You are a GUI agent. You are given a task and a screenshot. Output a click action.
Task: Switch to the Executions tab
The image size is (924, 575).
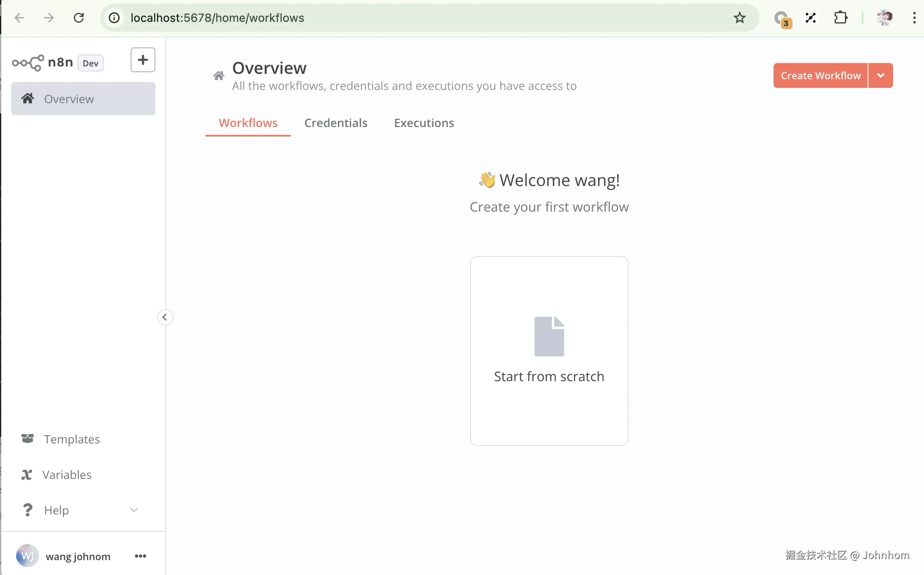[x=424, y=123]
